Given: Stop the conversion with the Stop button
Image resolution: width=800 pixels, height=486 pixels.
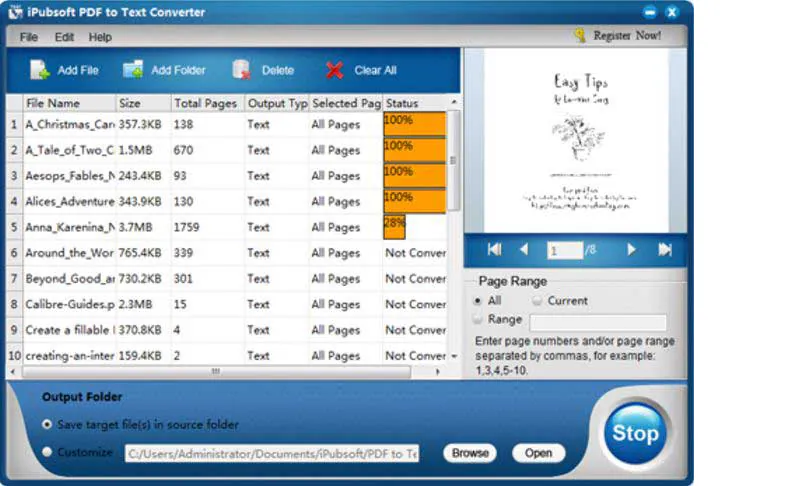Looking at the screenshot, I should pyautogui.click(x=635, y=433).
